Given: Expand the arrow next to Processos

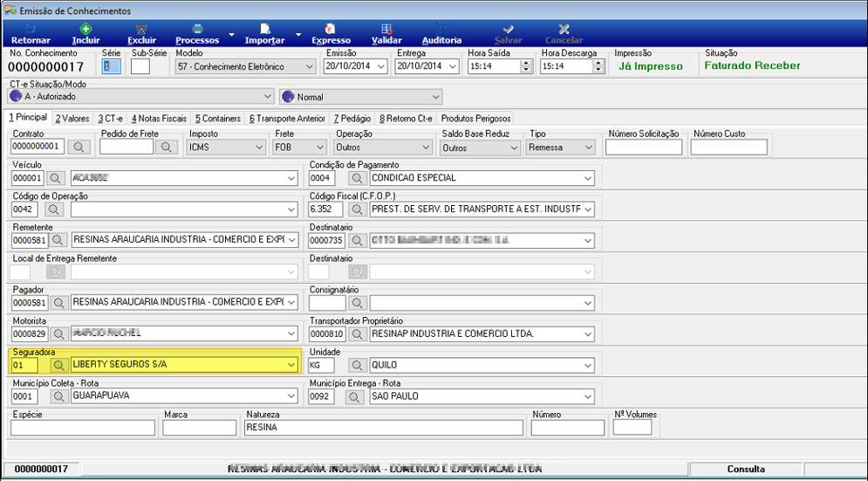Looking at the screenshot, I should tap(232, 34).
